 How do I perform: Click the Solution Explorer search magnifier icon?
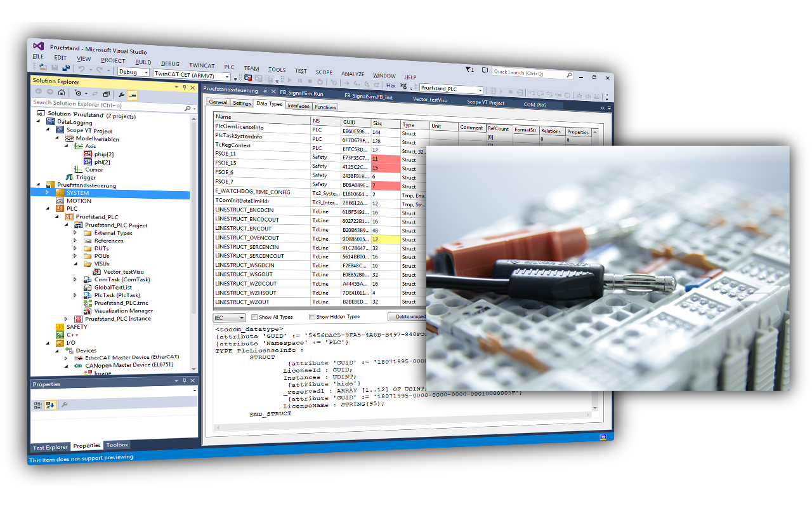coord(187,109)
